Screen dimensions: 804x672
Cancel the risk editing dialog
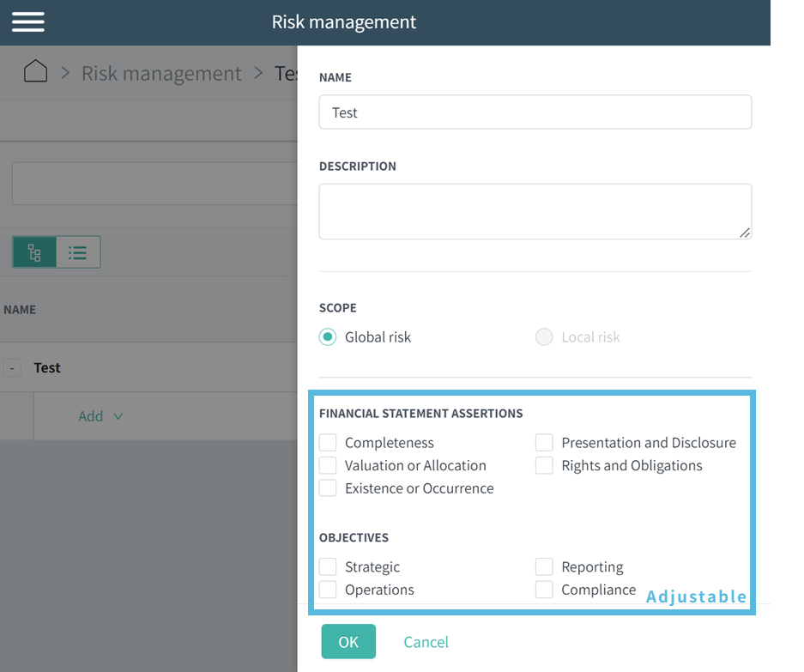tap(426, 641)
